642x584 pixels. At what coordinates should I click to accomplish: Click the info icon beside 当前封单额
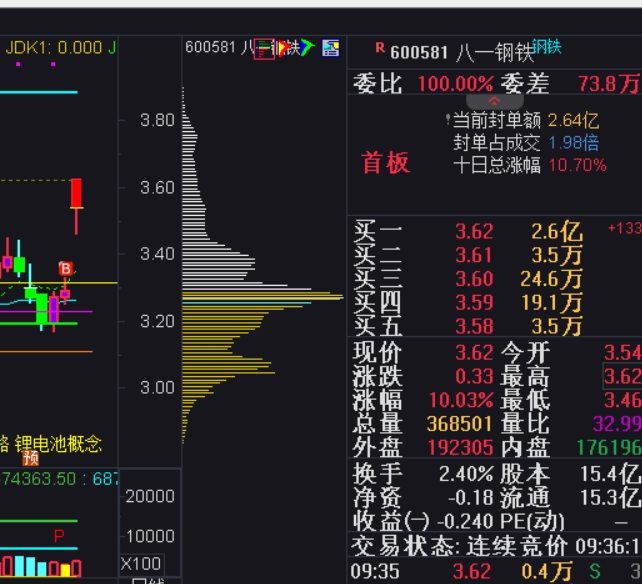click(x=448, y=120)
